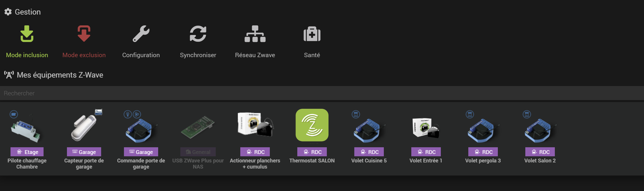The image size is (644, 191).
Task: Click the 'Commande porte de garage' name
Action: (141, 164)
